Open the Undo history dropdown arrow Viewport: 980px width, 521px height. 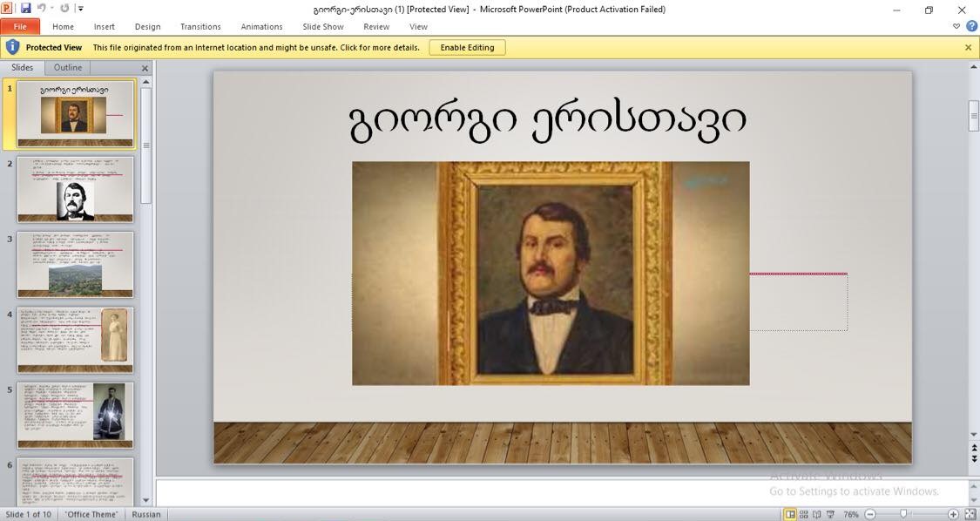point(51,9)
